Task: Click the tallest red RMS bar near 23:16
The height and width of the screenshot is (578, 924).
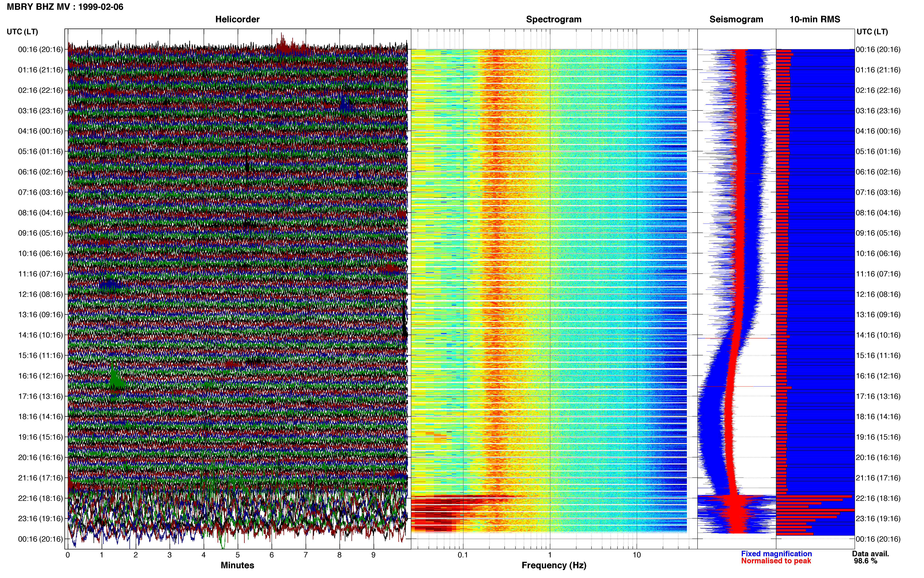Action: [x=815, y=510]
